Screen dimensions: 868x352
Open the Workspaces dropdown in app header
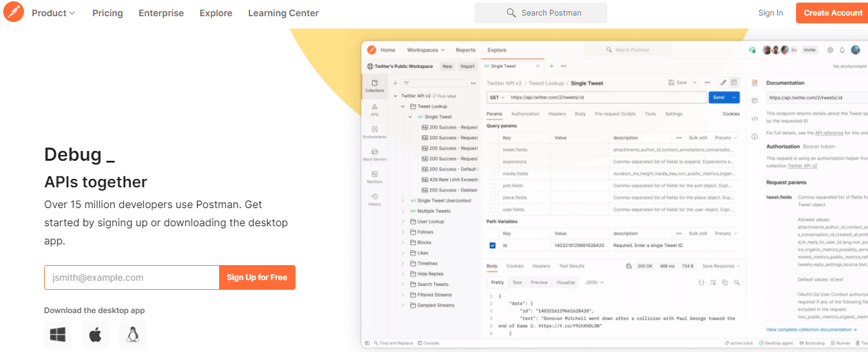(x=426, y=50)
